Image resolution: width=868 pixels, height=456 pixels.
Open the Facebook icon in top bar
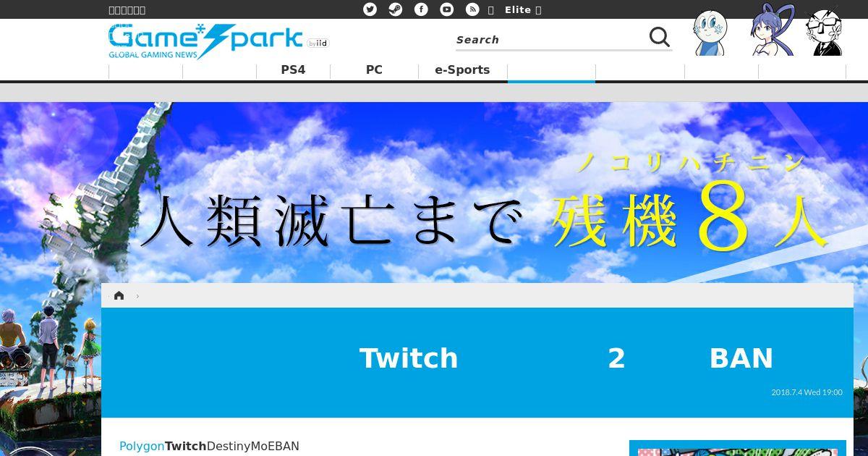coord(421,9)
